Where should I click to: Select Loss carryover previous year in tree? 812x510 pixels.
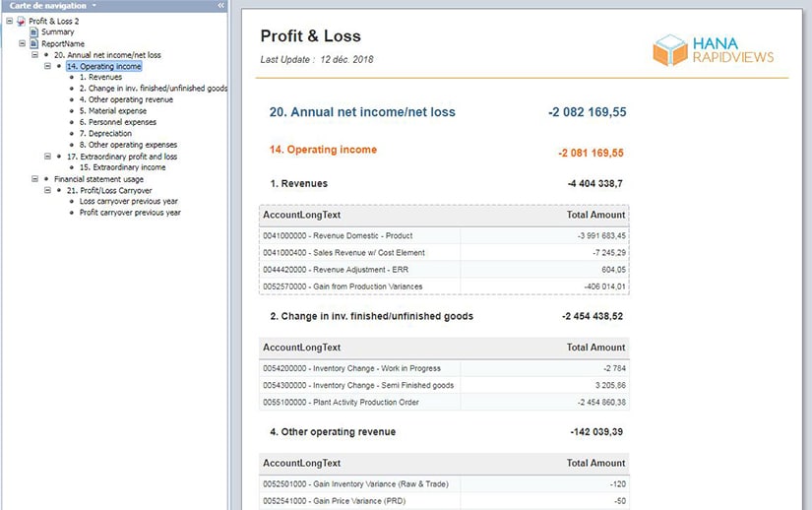pos(128,202)
